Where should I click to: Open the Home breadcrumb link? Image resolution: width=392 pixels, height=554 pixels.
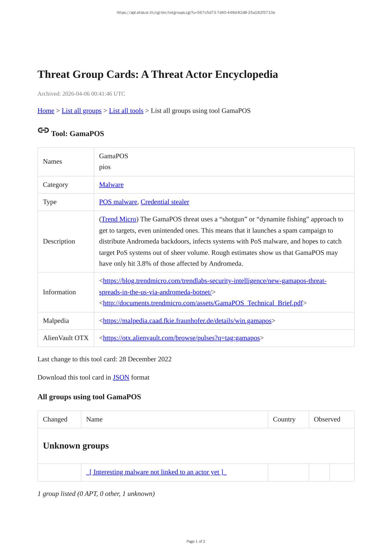pos(46,111)
